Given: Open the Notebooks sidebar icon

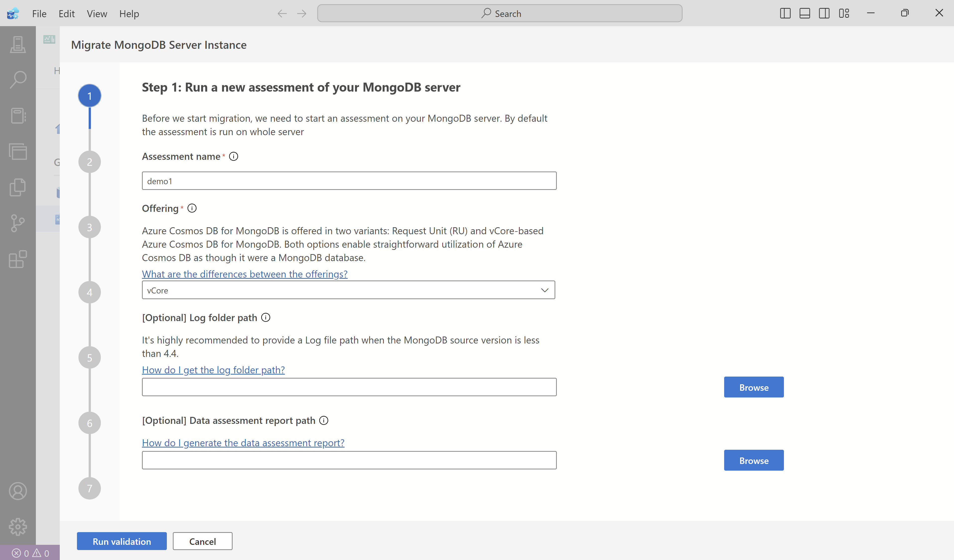Looking at the screenshot, I should tap(18, 115).
